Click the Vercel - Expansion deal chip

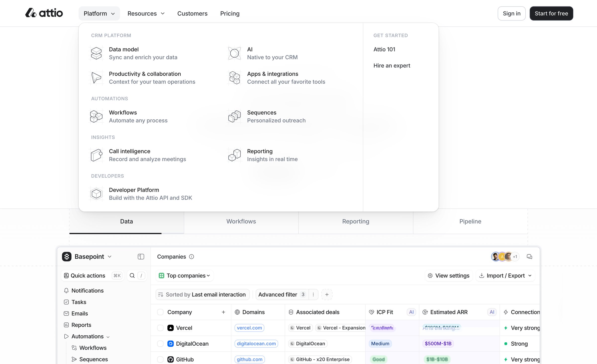click(341, 328)
